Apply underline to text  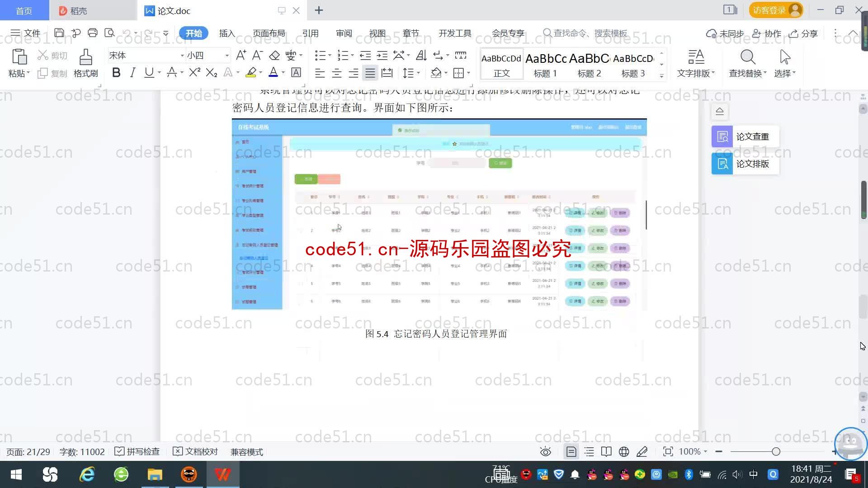149,73
